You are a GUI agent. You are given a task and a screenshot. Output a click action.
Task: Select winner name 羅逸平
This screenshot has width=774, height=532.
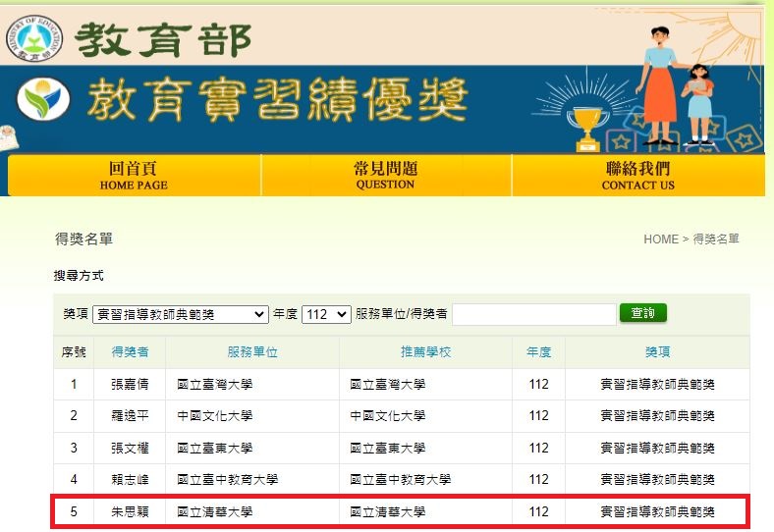130,415
